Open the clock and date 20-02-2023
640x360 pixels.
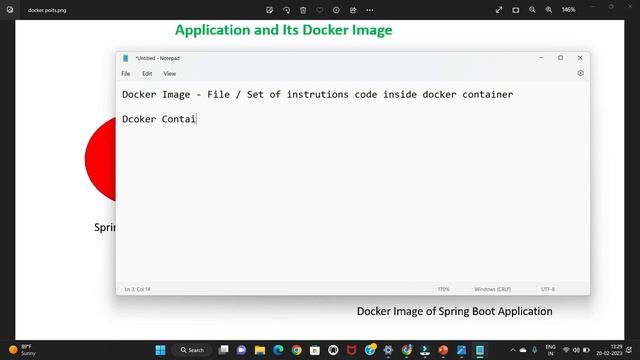pyautogui.click(x=609, y=350)
